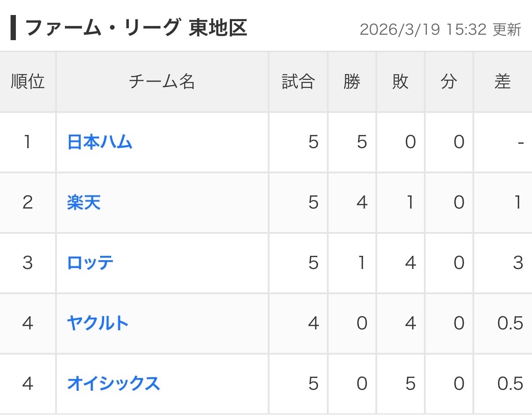Click the 2026/3/19 15:32 更新 timestamp
Screen dimensions: 532x419
point(440,30)
